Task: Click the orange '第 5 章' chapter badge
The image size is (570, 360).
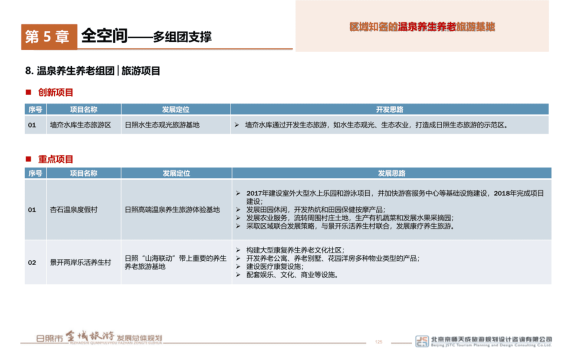Action: pyautogui.click(x=49, y=37)
